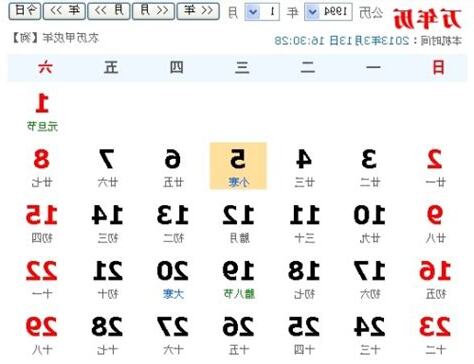
Task: Select day 6 in the calendar
Action: [x=173, y=168]
